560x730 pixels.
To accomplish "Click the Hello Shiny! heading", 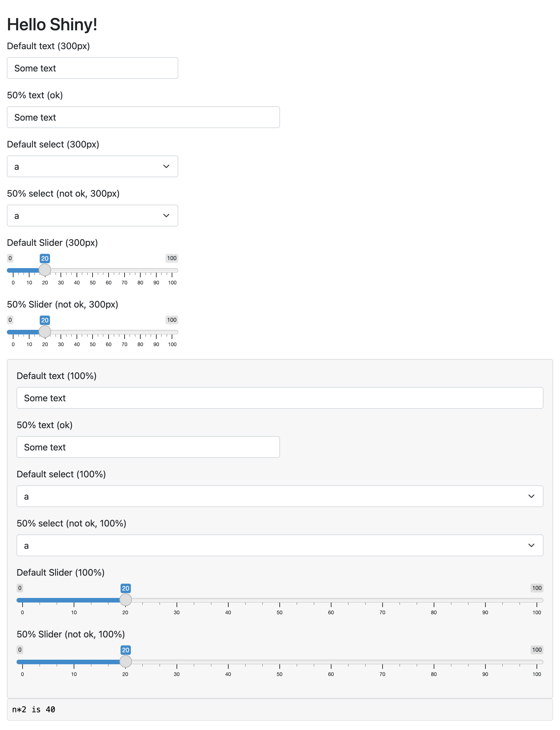I will (52, 24).
